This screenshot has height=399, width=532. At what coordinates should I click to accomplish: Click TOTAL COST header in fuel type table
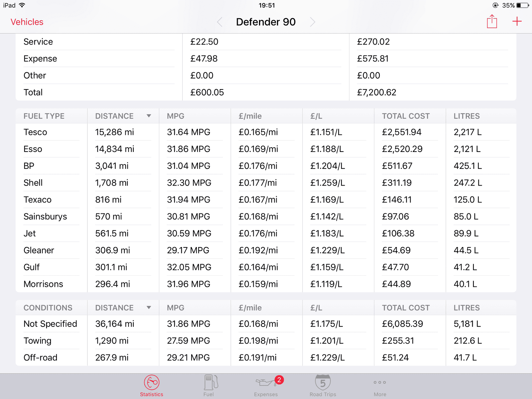(x=406, y=116)
